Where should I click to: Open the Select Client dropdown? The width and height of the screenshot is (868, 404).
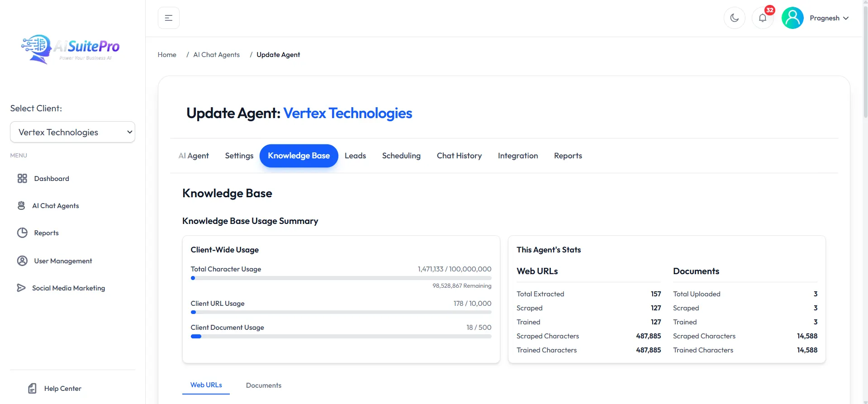coord(72,132)
